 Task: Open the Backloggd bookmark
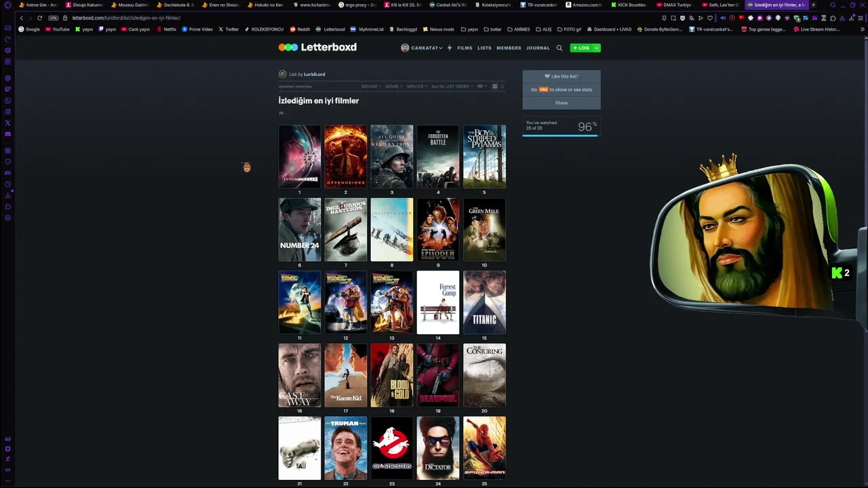tap(403, 29)
